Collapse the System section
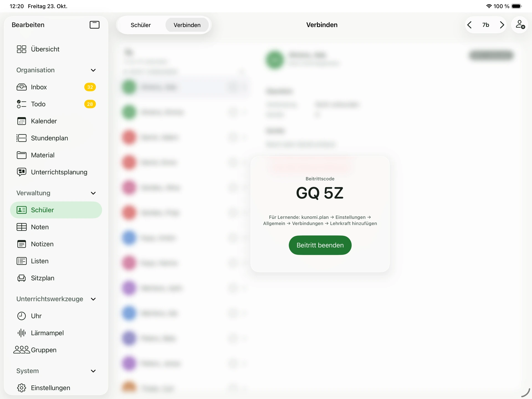532x399 pixels. [x=93, y=371]
